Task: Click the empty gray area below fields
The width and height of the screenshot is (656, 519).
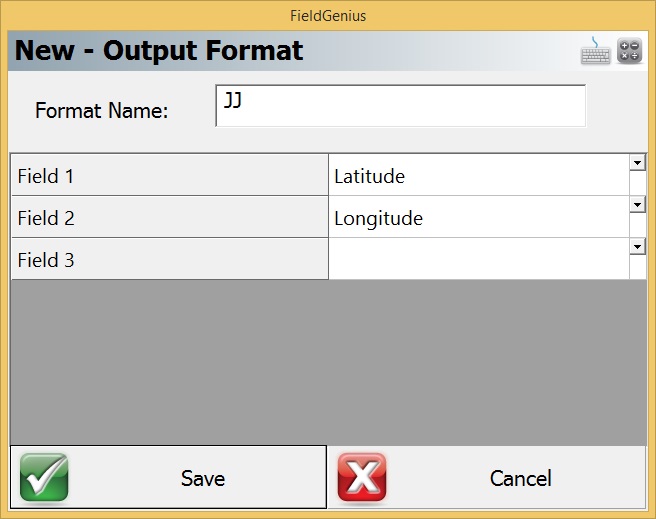Action: click(328, 362)
